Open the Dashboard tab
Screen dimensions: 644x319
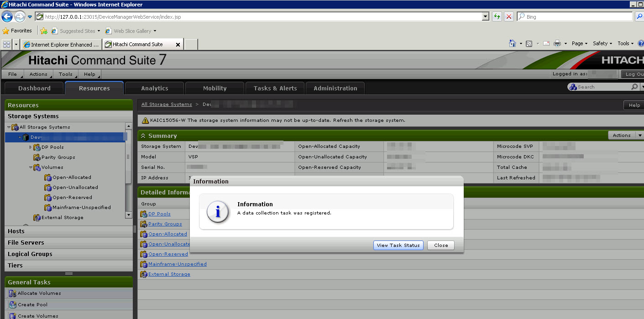pyautogui.click(x=34, y=88)
